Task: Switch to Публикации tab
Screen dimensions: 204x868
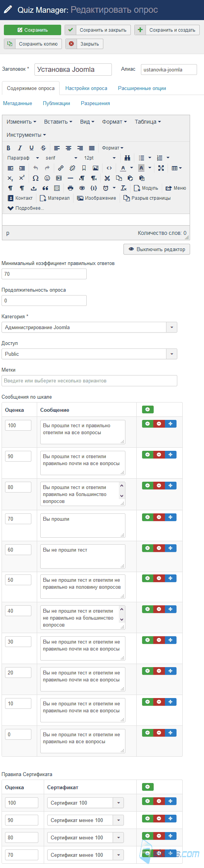Action: click(57, 103)
